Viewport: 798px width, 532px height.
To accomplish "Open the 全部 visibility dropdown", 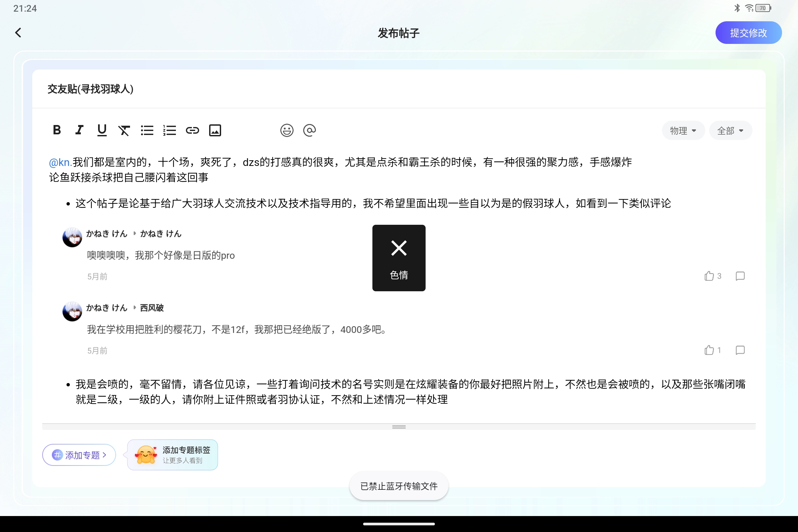I will click(x=730, y=130).
